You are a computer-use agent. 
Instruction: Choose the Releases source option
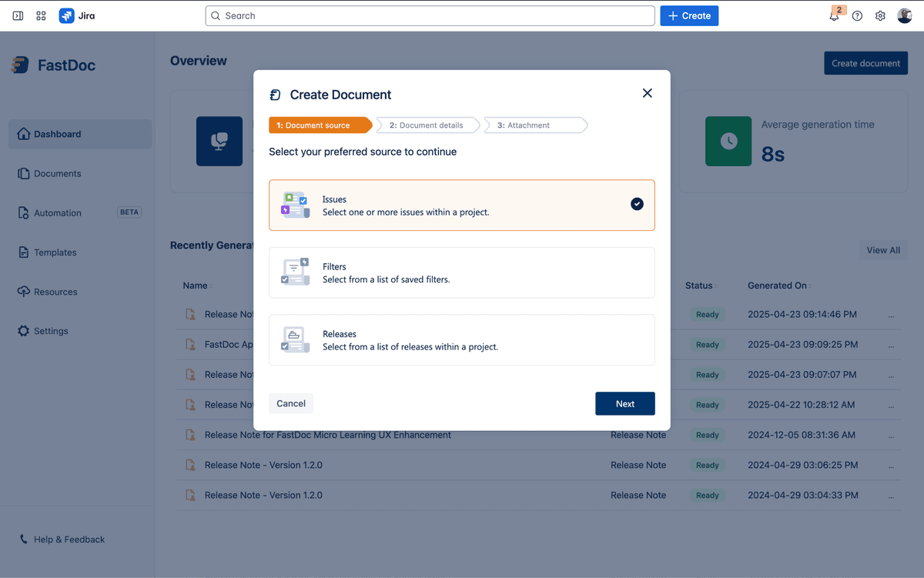tap(461, 340)
